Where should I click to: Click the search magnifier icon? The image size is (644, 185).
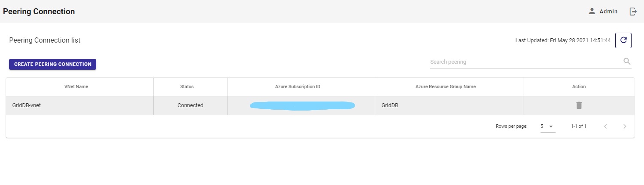[627, 62]
